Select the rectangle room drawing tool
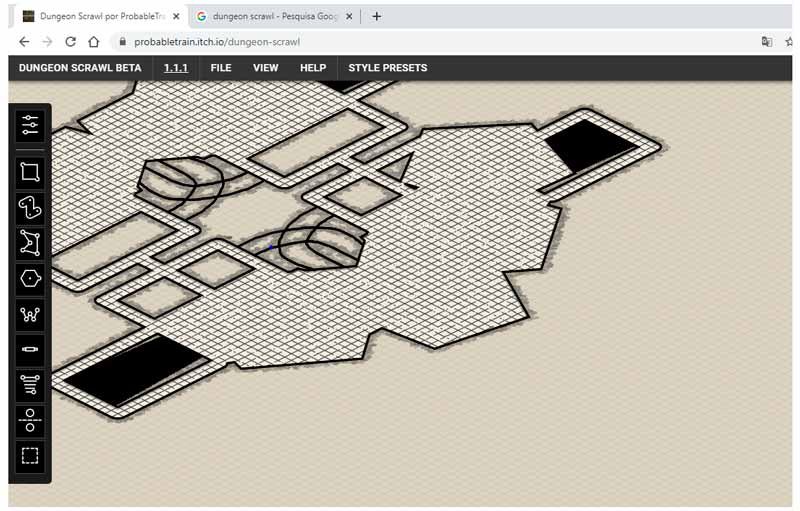The width and height of the screenshot is (800, 511). coord(30,172)
